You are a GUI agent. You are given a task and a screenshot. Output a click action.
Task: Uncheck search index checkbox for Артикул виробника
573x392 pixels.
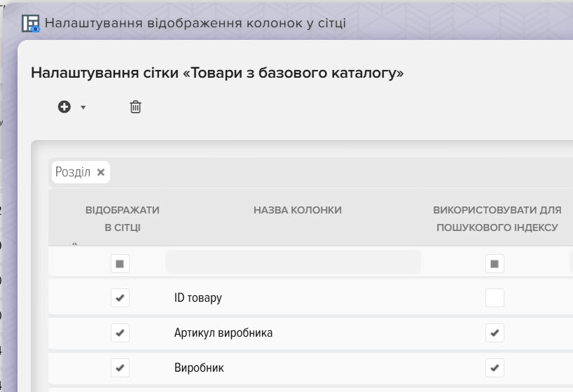495,332
